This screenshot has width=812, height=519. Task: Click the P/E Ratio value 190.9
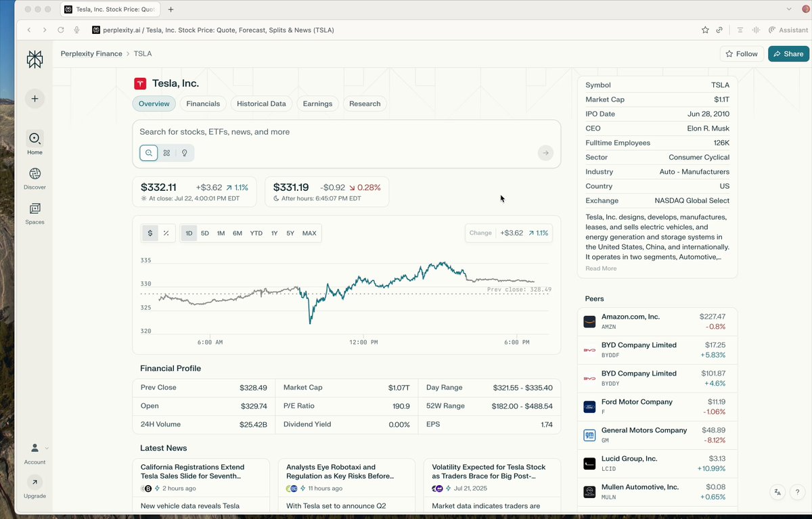pyautogui.click(x=401, y=406)
